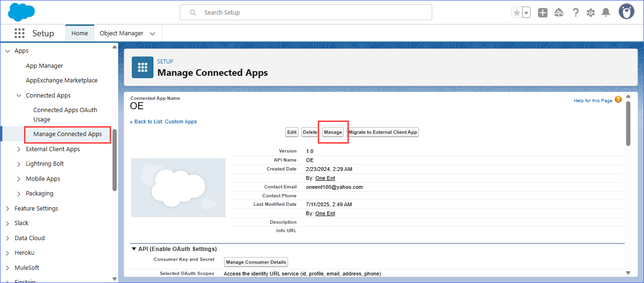Click Migrate to External Client App button
Viewport: 644px width, 283px height.
383,132
